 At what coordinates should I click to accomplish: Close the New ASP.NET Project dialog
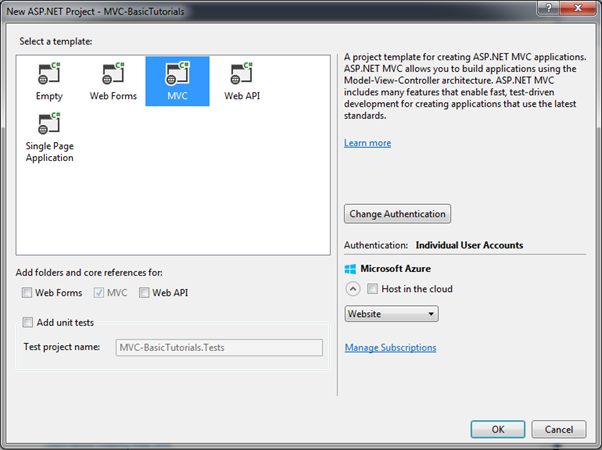pyautogui.click(x=580, y=9)
